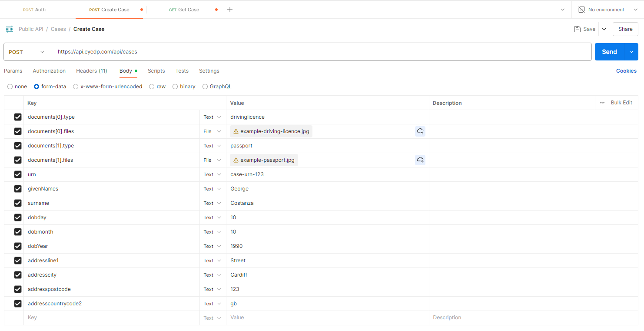Uncheck the urn parameter checkbox
This screenshot has width=644, height=331.
coord(18,174)
